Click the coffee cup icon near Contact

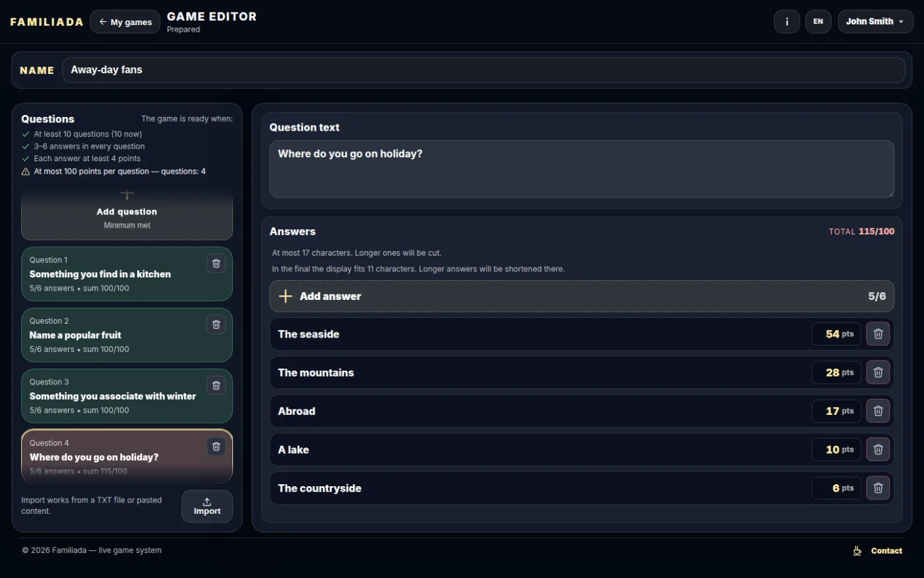point(857,551)
